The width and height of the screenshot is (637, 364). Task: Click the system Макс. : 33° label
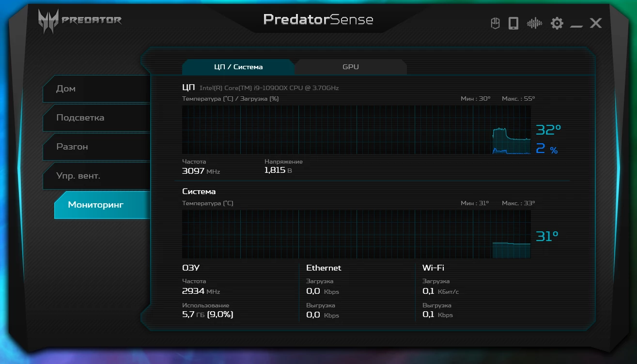[518, 203]
